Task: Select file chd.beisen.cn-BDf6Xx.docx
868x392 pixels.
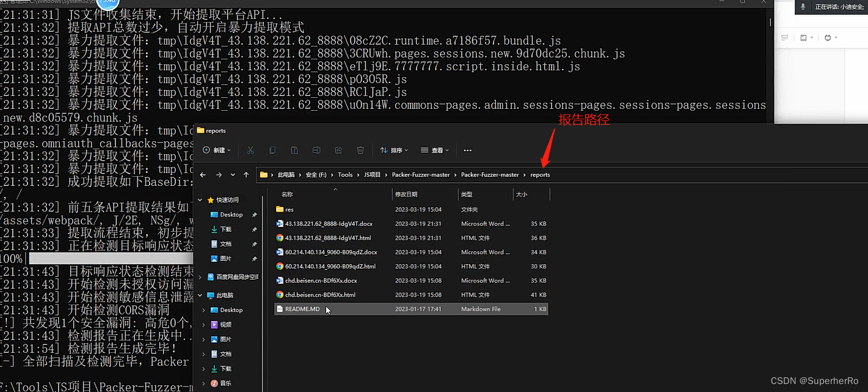Action: pyautogui.click(x=321, y=281)
